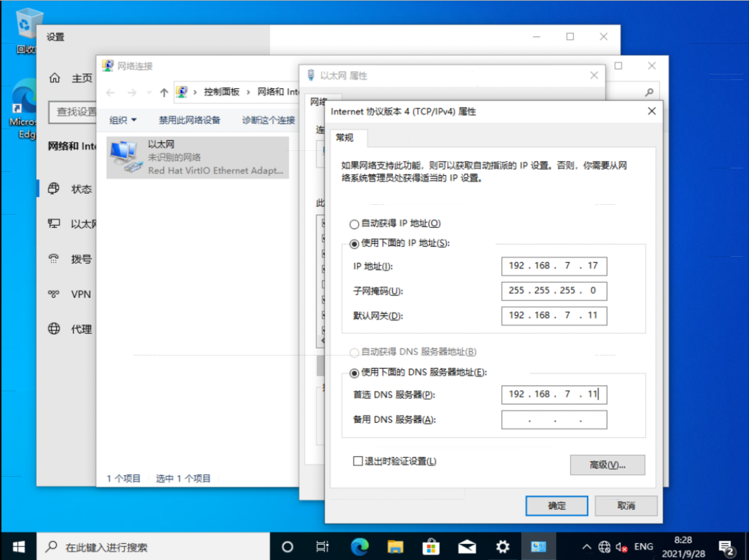Image resolution: width=749 pixels, height=560 pixels.
Task: Click the 常规 tab
Action: [x=345, y=138]
